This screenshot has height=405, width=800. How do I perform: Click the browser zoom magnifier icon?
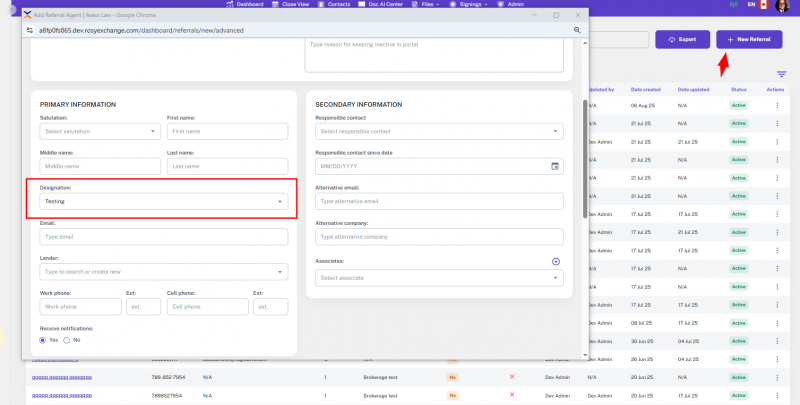[x=578, y=30]
